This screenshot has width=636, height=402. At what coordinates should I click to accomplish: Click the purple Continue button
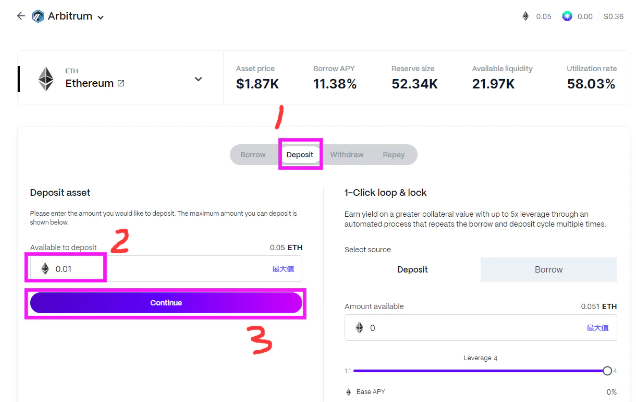coord(166,303)
